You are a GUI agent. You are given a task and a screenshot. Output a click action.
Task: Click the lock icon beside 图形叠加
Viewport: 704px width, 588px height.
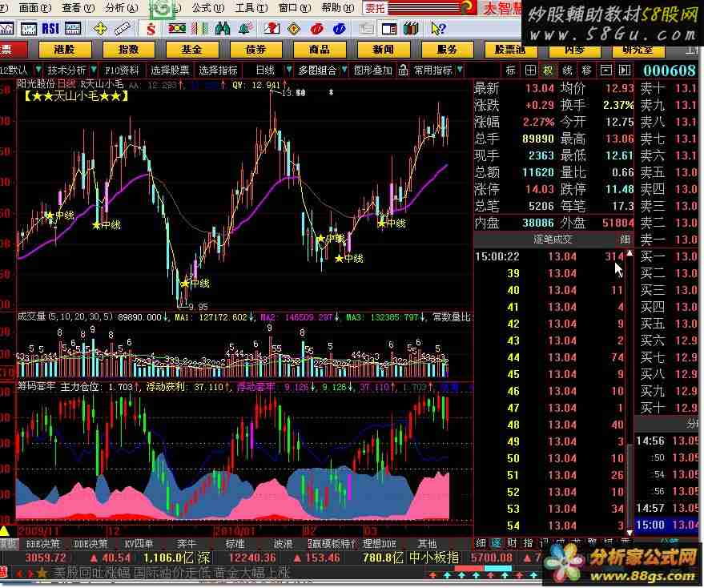403,70
